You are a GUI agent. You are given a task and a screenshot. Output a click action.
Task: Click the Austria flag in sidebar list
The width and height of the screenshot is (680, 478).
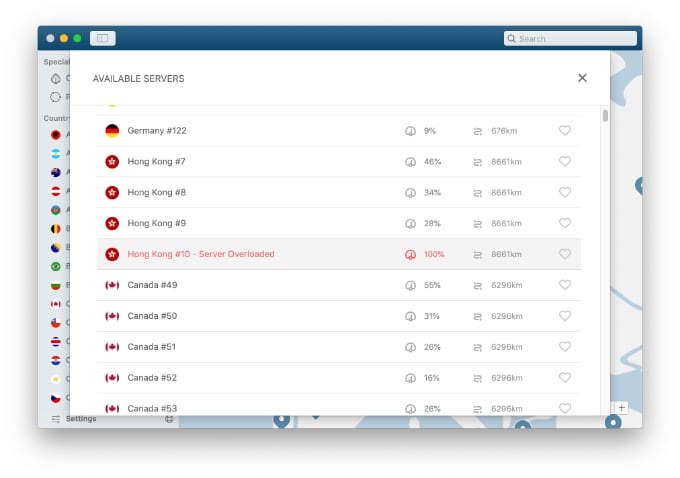56,191
